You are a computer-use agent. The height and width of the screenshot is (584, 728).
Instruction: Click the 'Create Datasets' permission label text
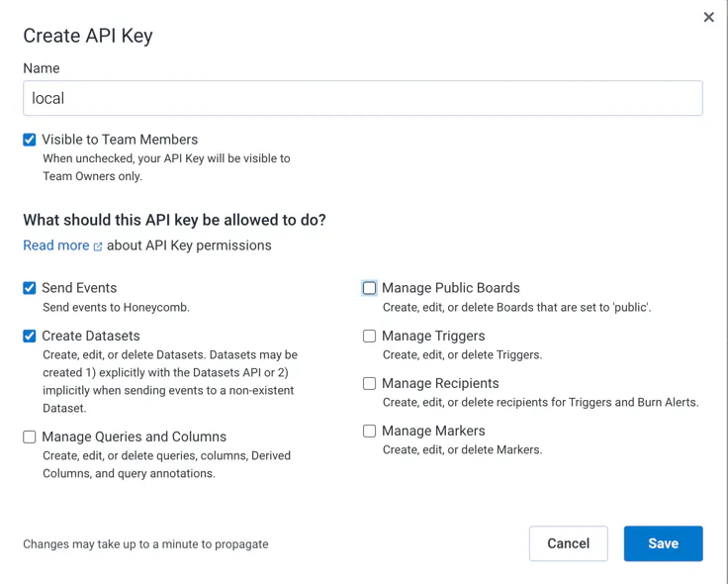91,336
